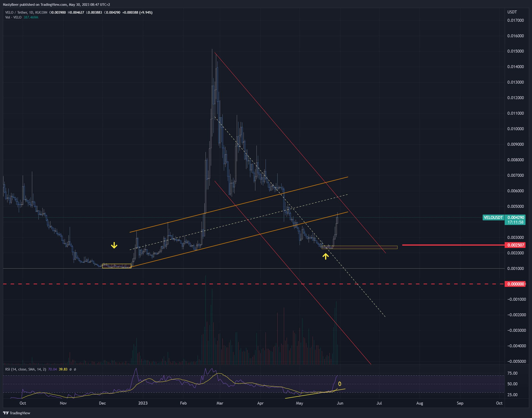This screenshot has width=532, height=418.
Task: Click the 2023 label on the time axis
Action: pyautogui.click(x=143, y=403)
